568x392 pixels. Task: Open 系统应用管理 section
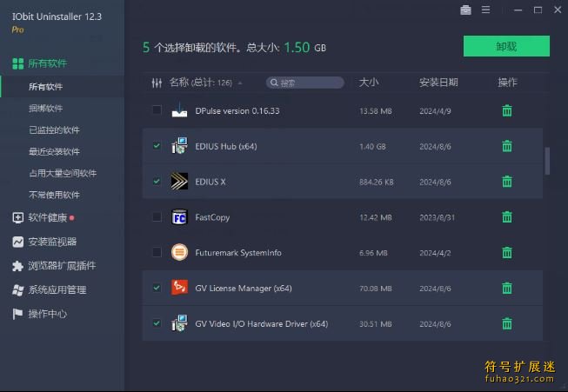click(x=57, y=289)
